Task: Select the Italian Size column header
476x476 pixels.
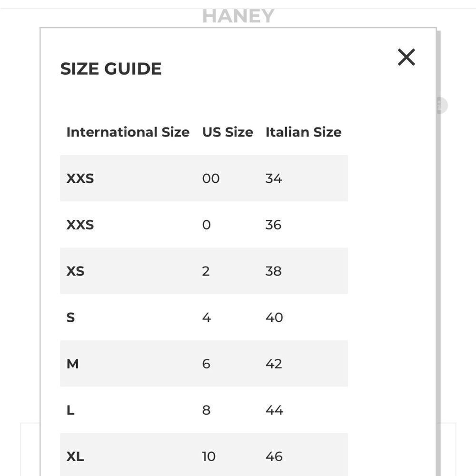Action: (304, 132)
